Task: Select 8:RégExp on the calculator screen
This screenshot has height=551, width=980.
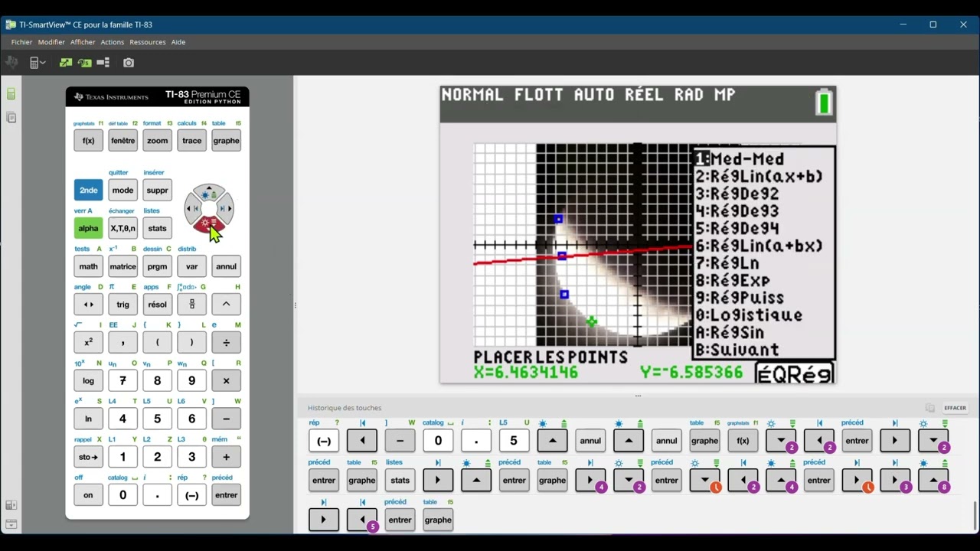Action: click(733, 281)
